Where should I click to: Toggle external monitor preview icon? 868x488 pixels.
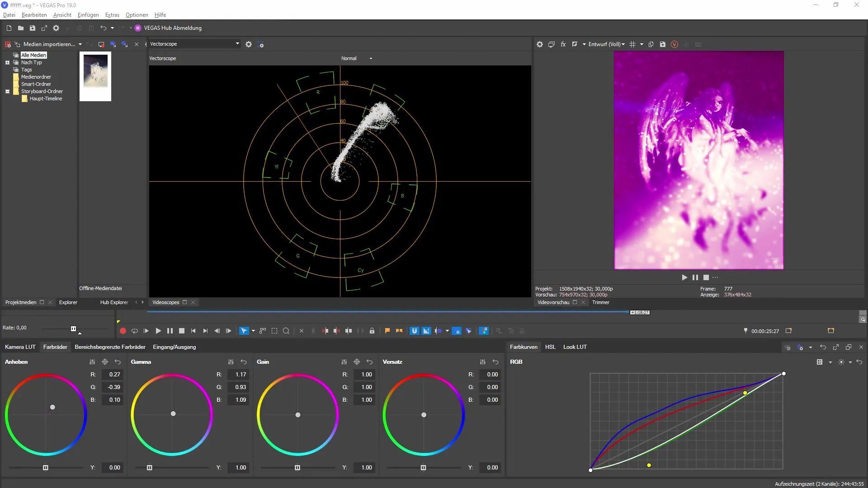(551, 44)
